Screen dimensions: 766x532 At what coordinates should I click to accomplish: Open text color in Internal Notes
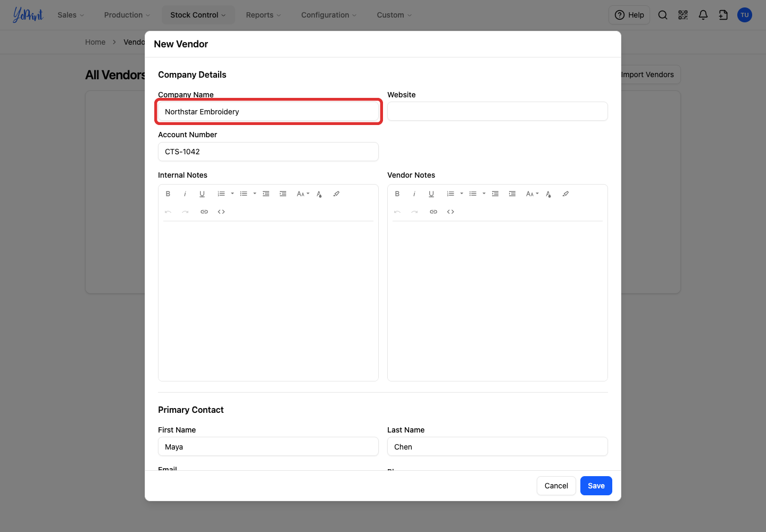319,194
